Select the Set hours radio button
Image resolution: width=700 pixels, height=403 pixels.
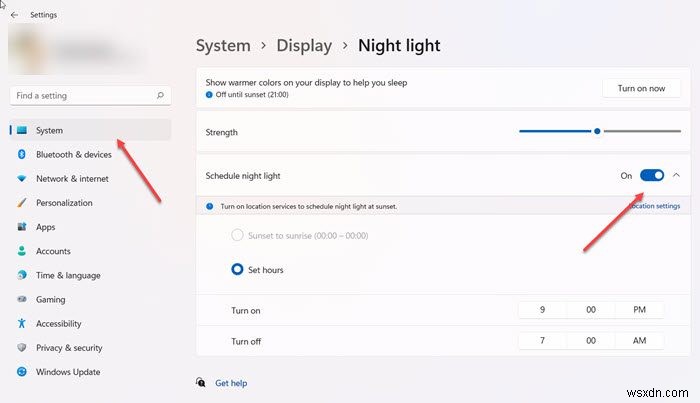(238, 269)
